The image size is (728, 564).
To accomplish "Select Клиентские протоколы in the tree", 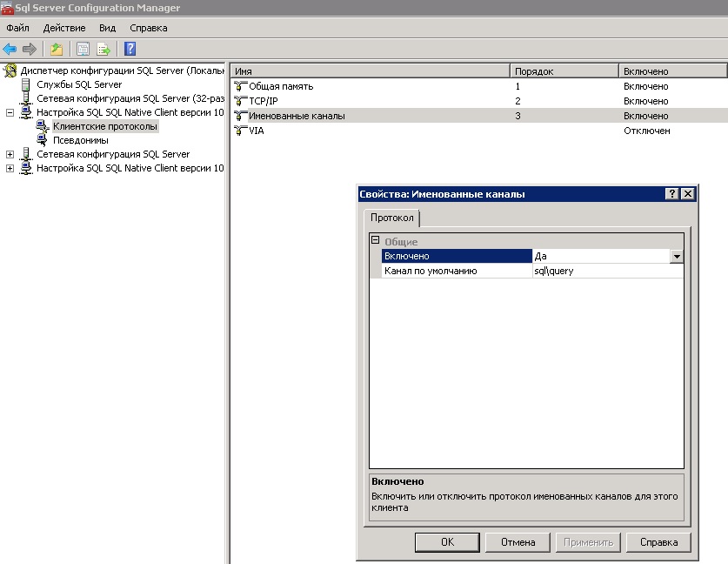I will pos(105,126).
